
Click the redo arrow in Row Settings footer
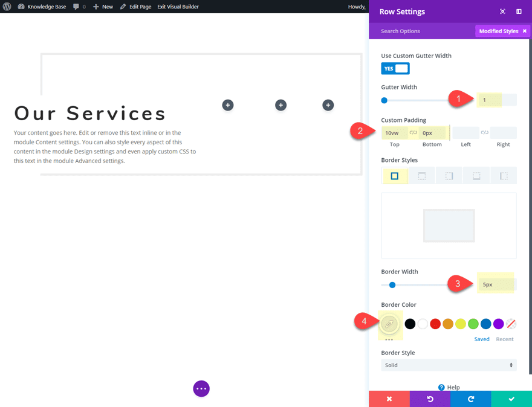click(471, 399)
